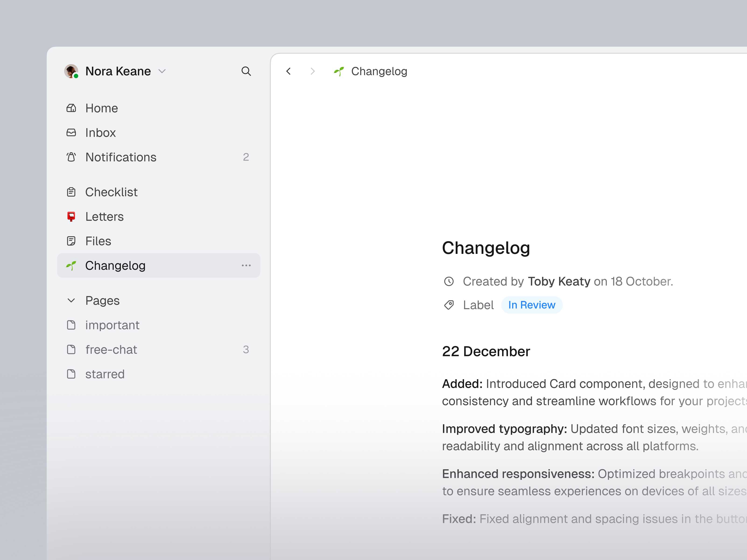
Task: Select the important page
Action: click(x=113, y=325)
